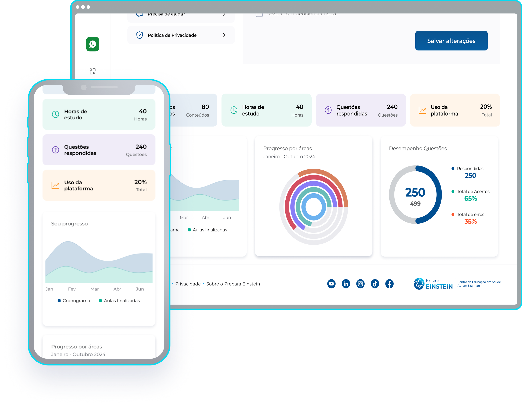Open the WhatsApp chat icon in sidebar

pos(92,44)
